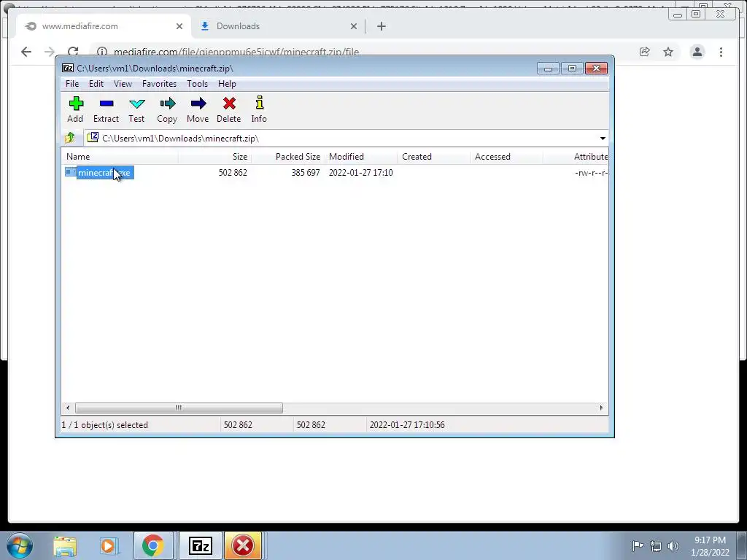Click the minecraft.exe file icon

pos(71,172)
